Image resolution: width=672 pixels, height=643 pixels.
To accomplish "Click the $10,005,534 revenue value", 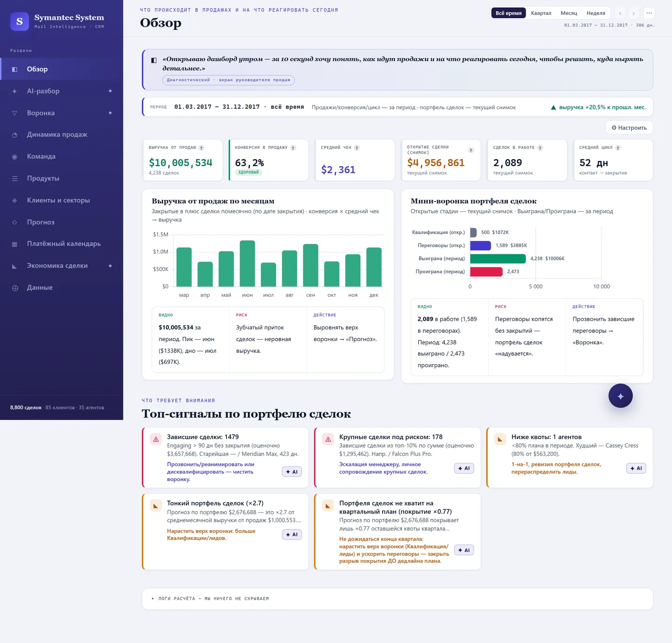I will (181, 163).
